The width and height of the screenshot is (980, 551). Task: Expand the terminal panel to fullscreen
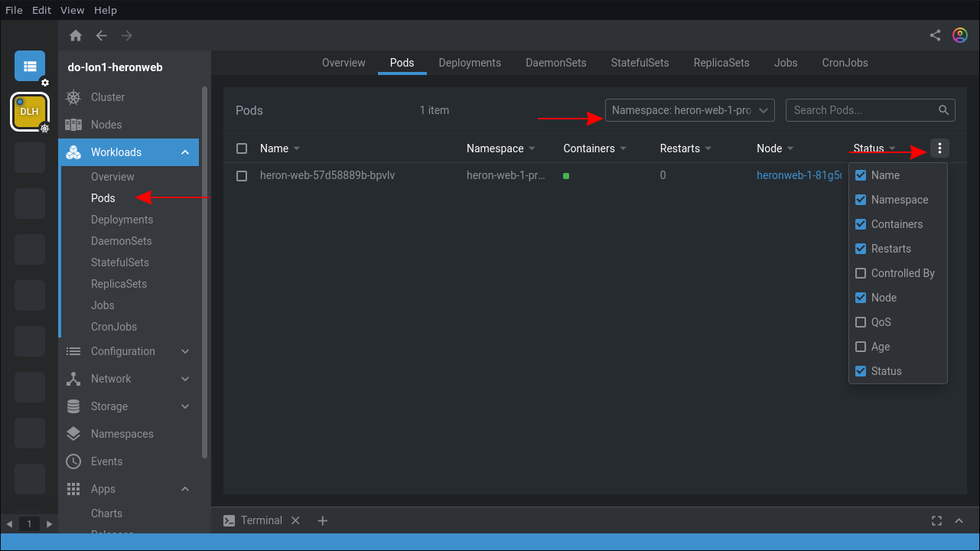[x=936, y=520]
